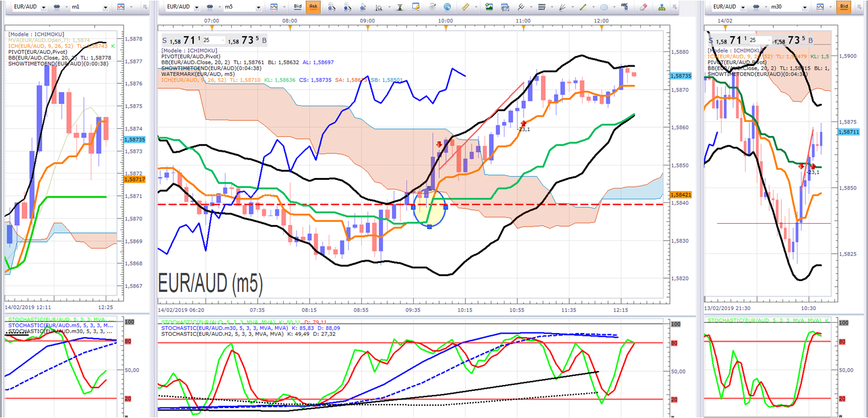The image size is (868, 418).
Task: Click the orange 1,58717 price label on m1 axis
Action: coord(135,180)
